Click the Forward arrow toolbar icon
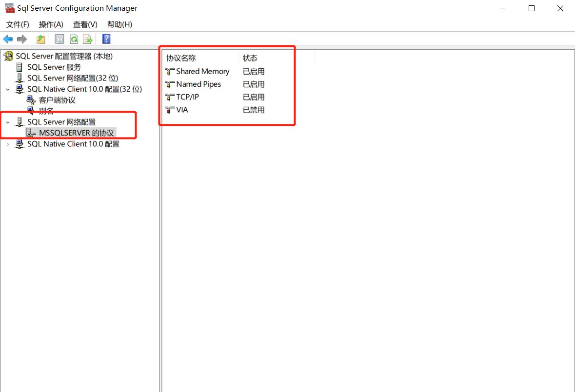 pyautogui.click(x=22, y=39)
